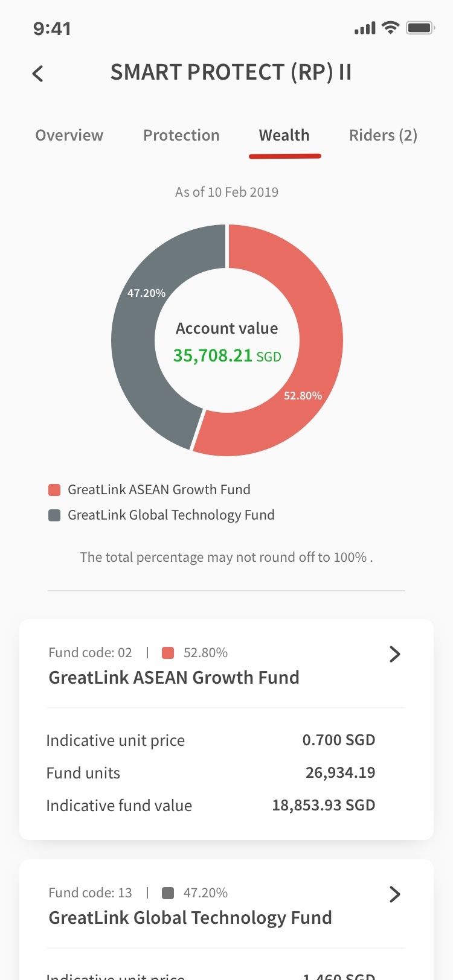Tap the back arrow icon
Image resolution: width=453 pixels, height=980 pixels.
tap(38, 74)
